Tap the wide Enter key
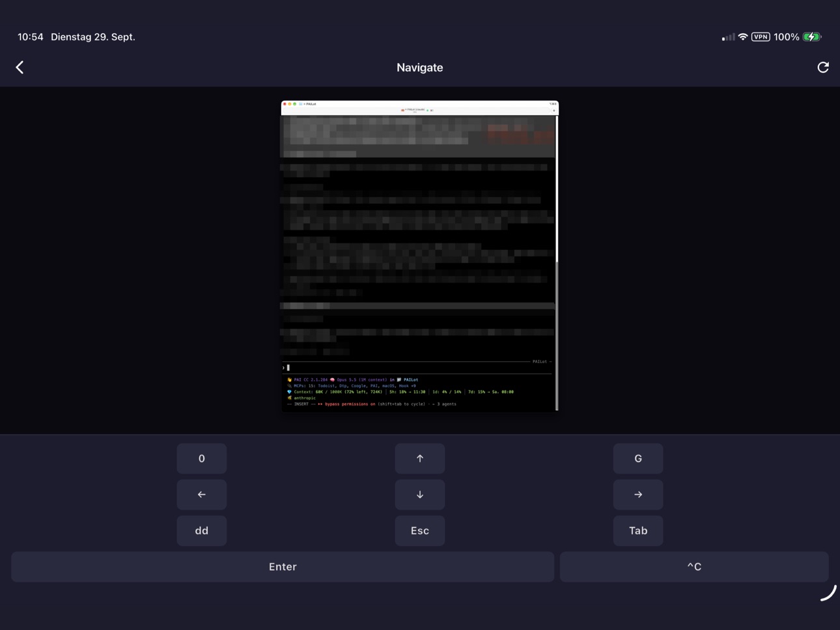The image size is (840, 630). (x=283, y=567)
